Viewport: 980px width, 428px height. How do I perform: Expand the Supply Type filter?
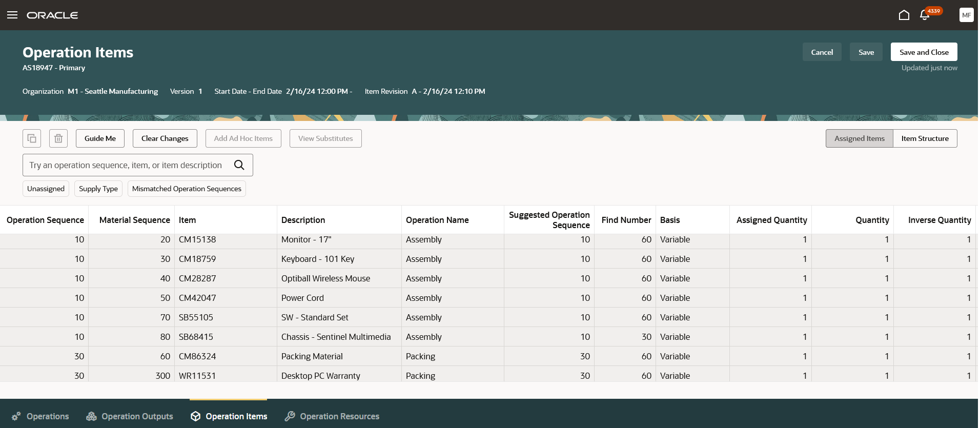click(98, 189)
